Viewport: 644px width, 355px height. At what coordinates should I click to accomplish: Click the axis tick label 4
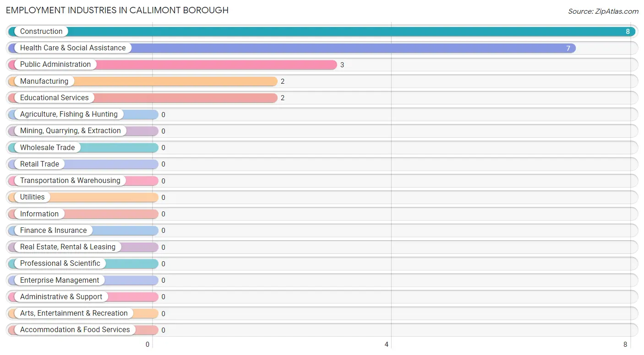387,344
